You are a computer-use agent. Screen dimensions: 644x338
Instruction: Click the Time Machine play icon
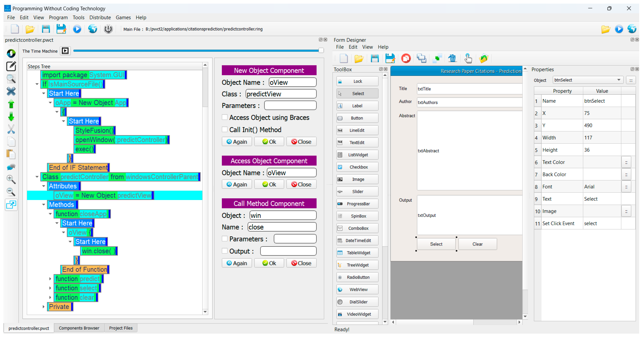65,51
